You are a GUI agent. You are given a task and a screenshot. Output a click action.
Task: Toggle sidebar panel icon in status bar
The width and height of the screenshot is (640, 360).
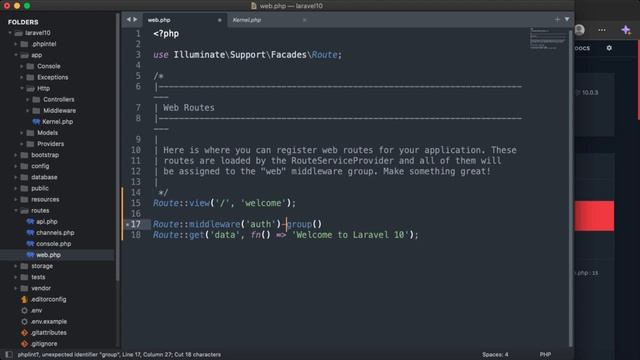9,354
